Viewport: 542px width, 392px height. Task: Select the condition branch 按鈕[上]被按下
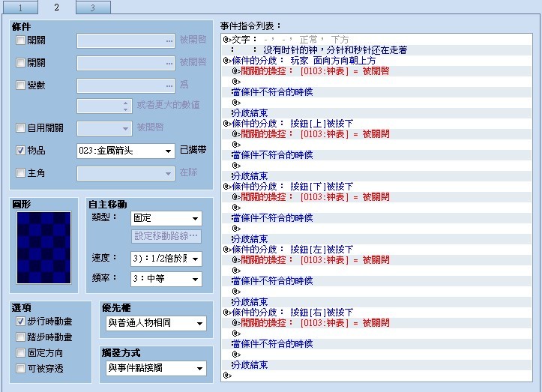tap(377, 124)
